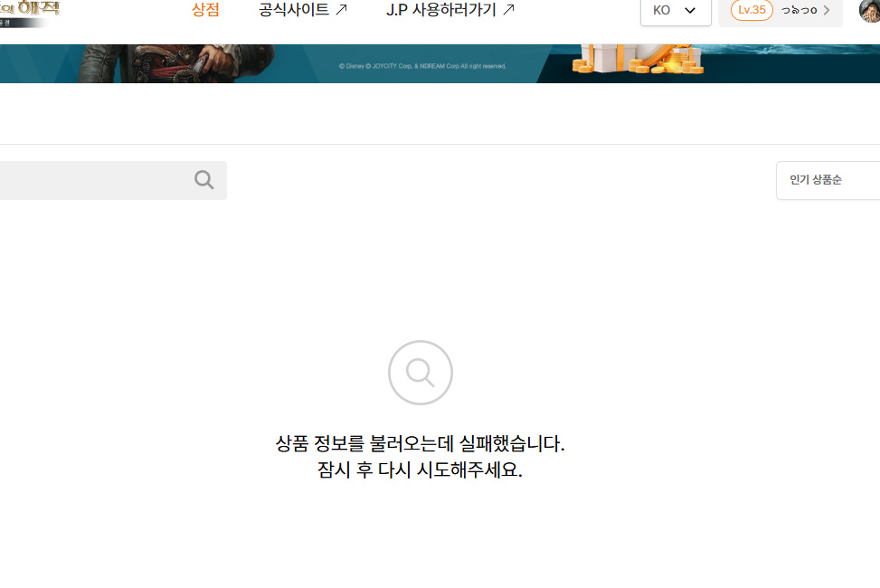Focus the product search input field
This screenshot has height=588, width=880.
point(90,180)
